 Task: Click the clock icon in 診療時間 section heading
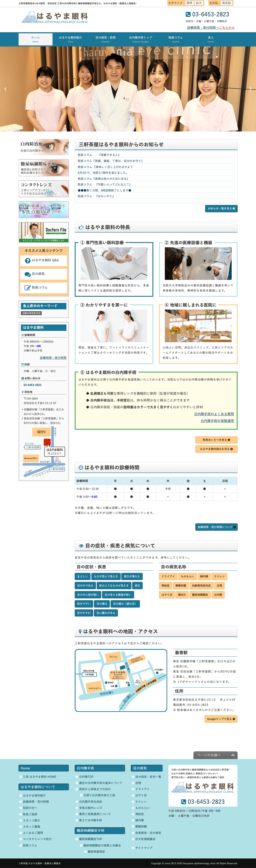coord(81,468)
